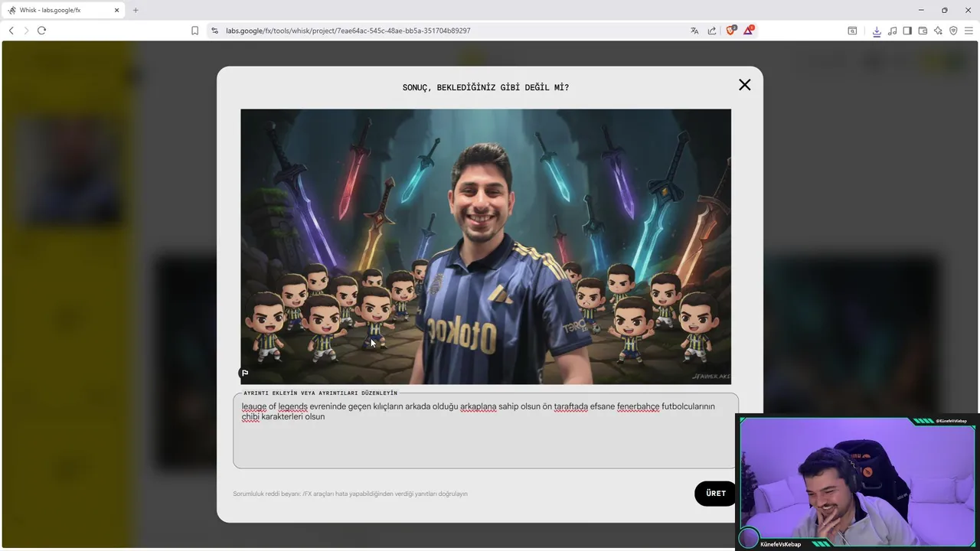980x551 pixels.
Task: Toggle the browser sidebar panel
Action: [x=907, y=31]
